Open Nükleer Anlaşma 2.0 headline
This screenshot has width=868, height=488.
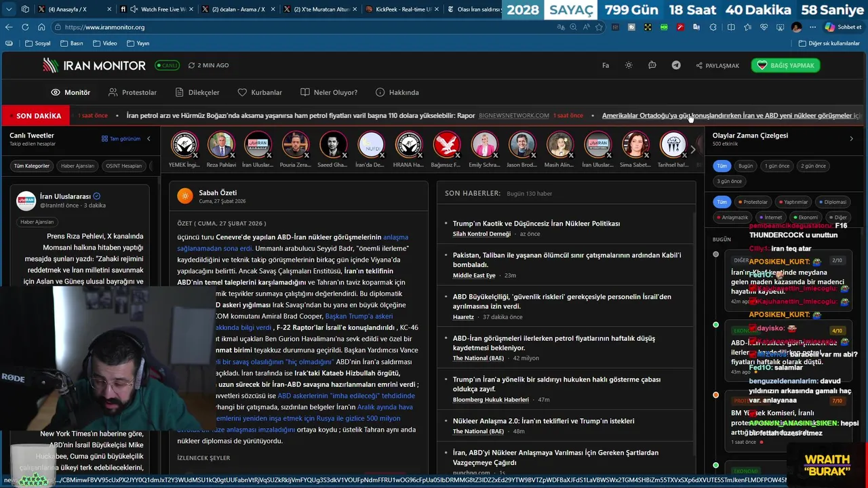[x=544, y=421]
